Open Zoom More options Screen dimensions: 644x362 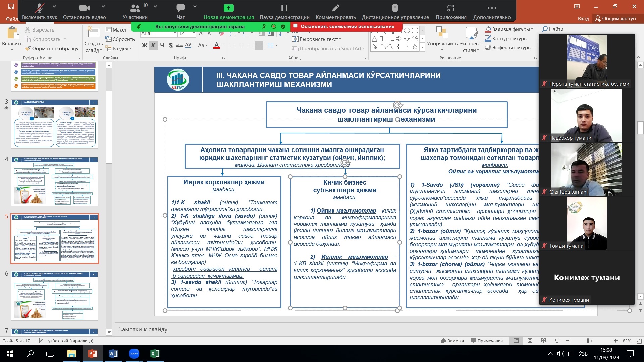tap(492, 11)
